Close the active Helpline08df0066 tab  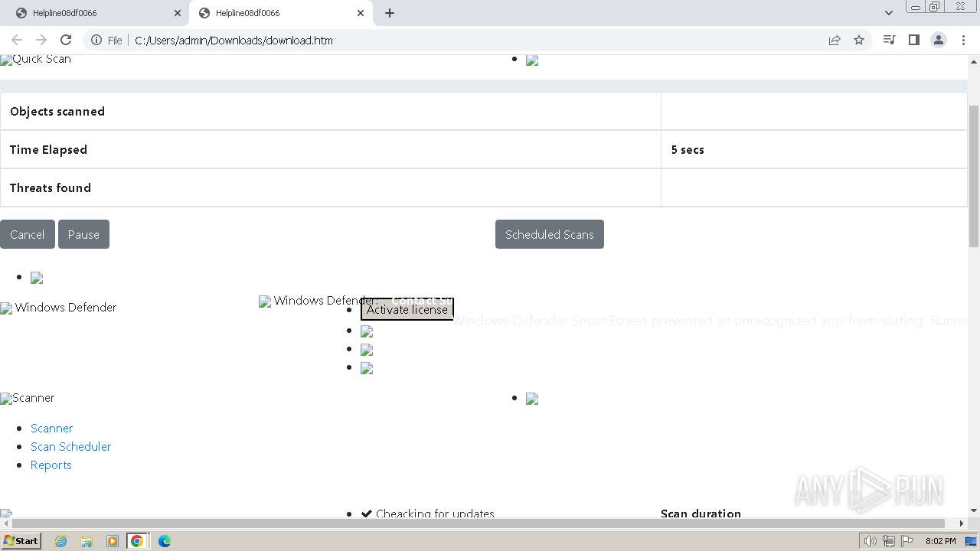361,13
